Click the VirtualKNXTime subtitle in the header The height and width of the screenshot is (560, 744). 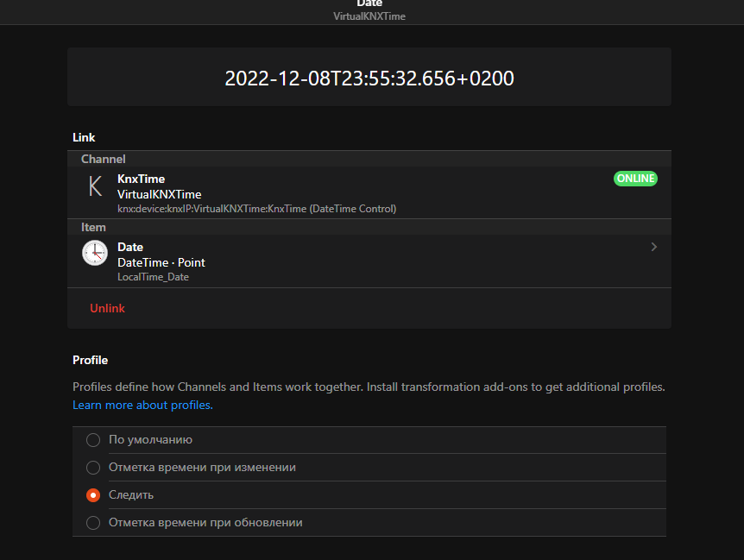click(x=369, y=16)
